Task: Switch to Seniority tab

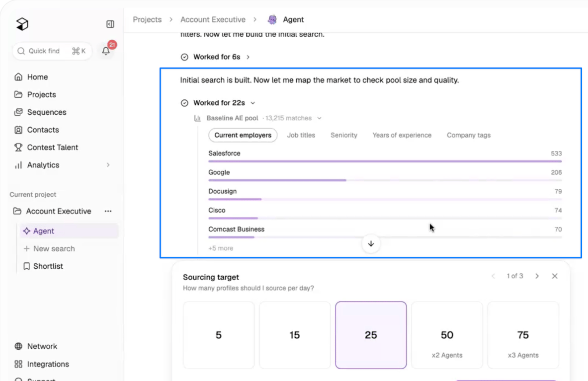Action: pyautogui.click(x=344, y=135)
